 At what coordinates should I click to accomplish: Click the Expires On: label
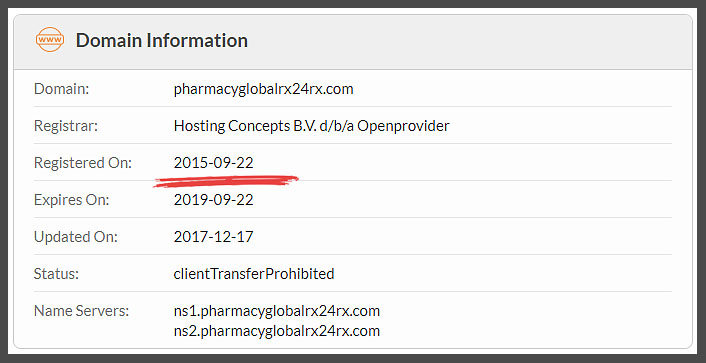pyautogui.click(x=72, y=200)
